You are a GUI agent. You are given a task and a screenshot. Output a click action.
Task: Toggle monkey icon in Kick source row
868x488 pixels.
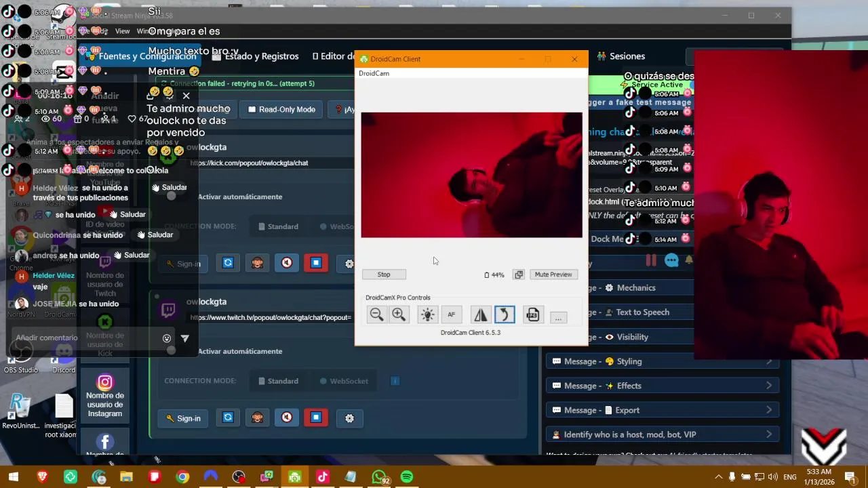coord(257,262)
